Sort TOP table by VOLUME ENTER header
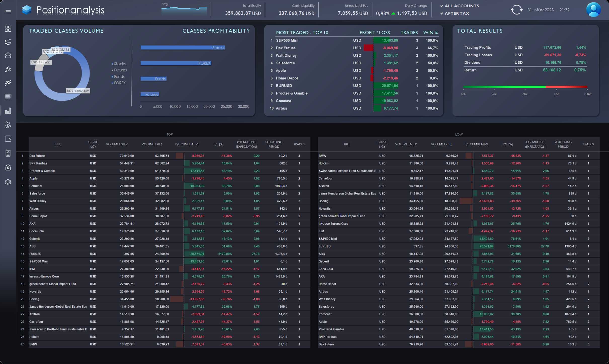Image resolution: width=609 pixels, height=364 pixels. pyautogui.click(x=117, y=144)
